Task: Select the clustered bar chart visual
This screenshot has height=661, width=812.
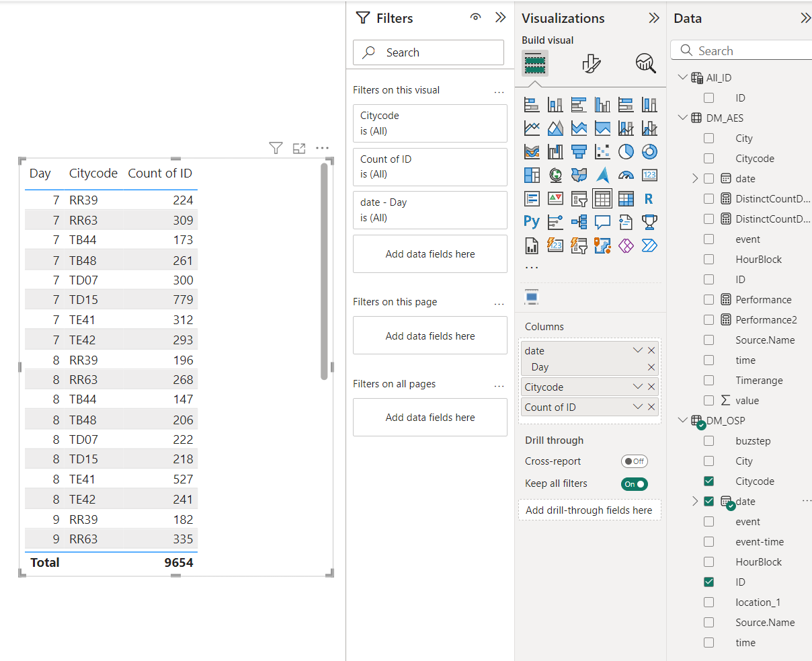Action: click(579, 105)
